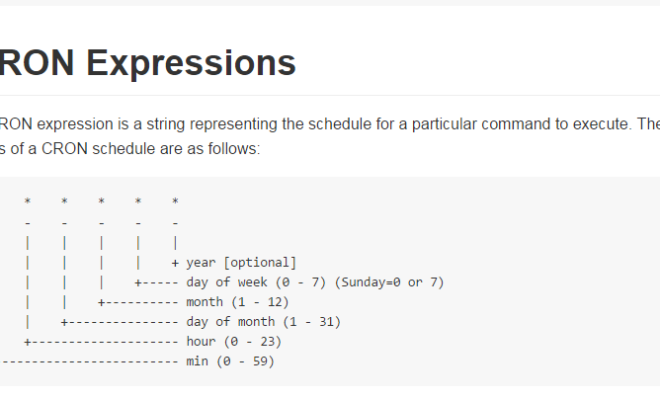Click the '(Sunday=0 or 7)' note
Viewport: 660px width, 400px height.
point(389,283)
